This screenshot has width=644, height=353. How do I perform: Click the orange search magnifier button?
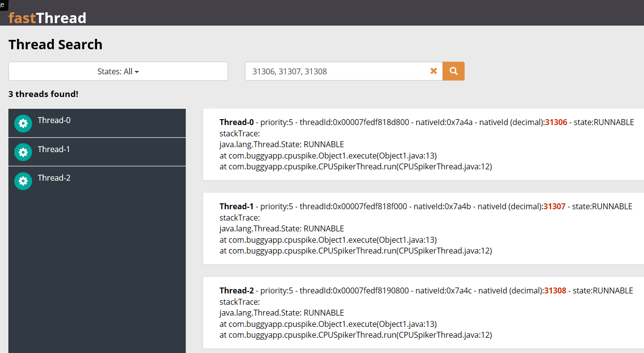point(453,71)
